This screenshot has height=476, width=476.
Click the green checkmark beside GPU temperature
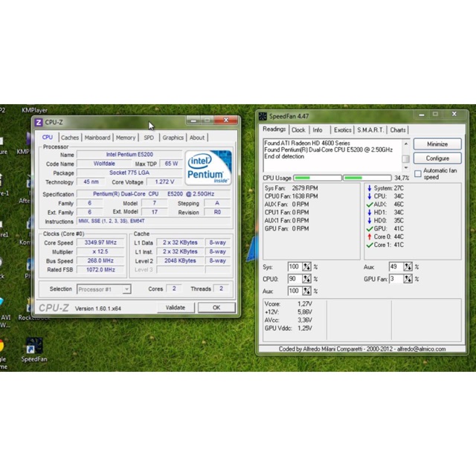tap(370, 229)
